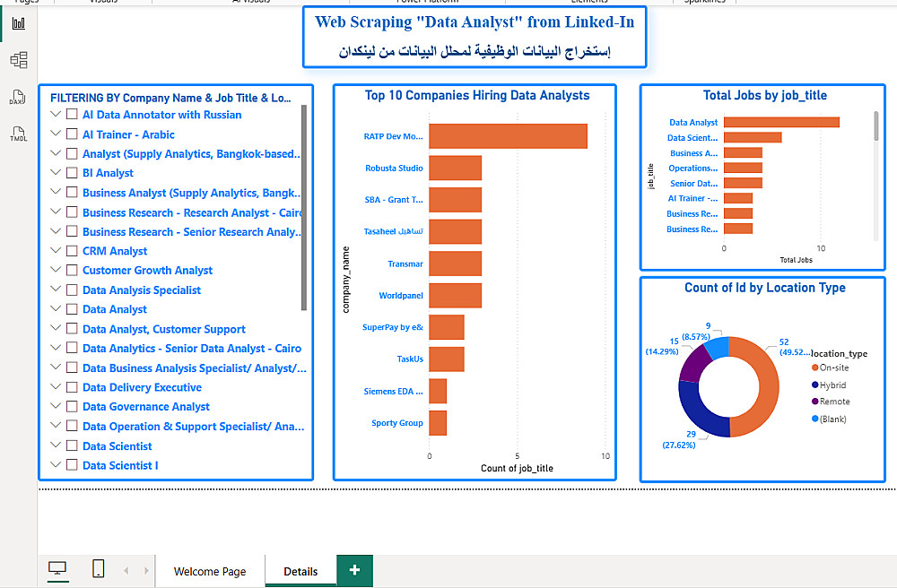Image resolution: width=897 pixels, height=588 pixels.
Task: Click the previous page arrow
Action: 126,570
